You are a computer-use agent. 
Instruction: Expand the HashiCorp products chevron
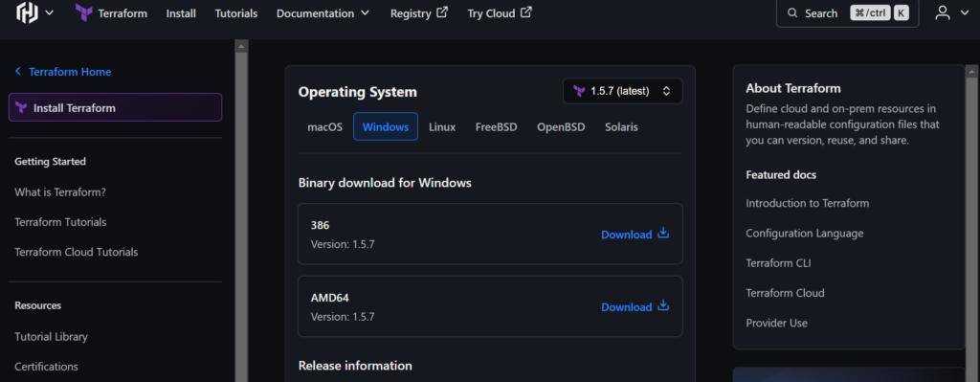pos(50,12)
